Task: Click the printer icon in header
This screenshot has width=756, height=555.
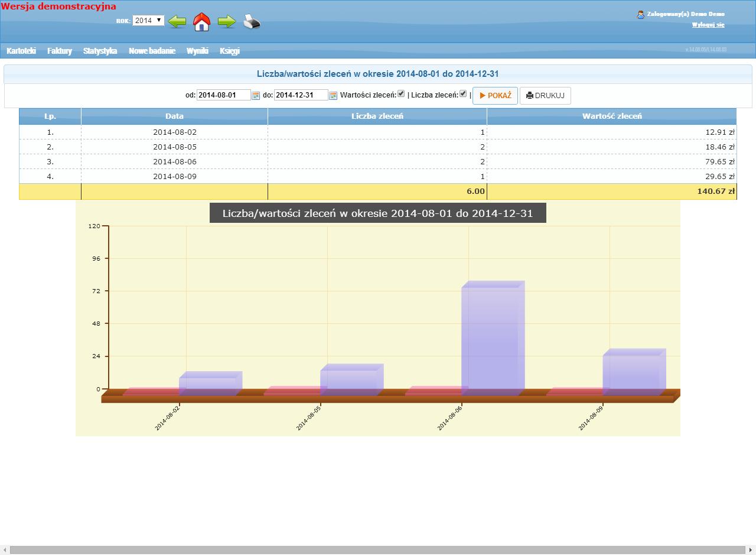Action: [252, 21]
